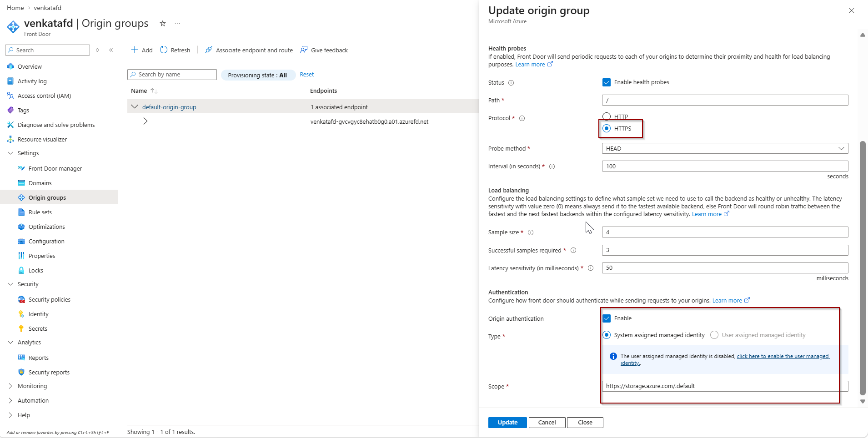Viewport: 868px width, 439px height.
Task: Collapse the default-origin-group row
Action: (135, 106)
